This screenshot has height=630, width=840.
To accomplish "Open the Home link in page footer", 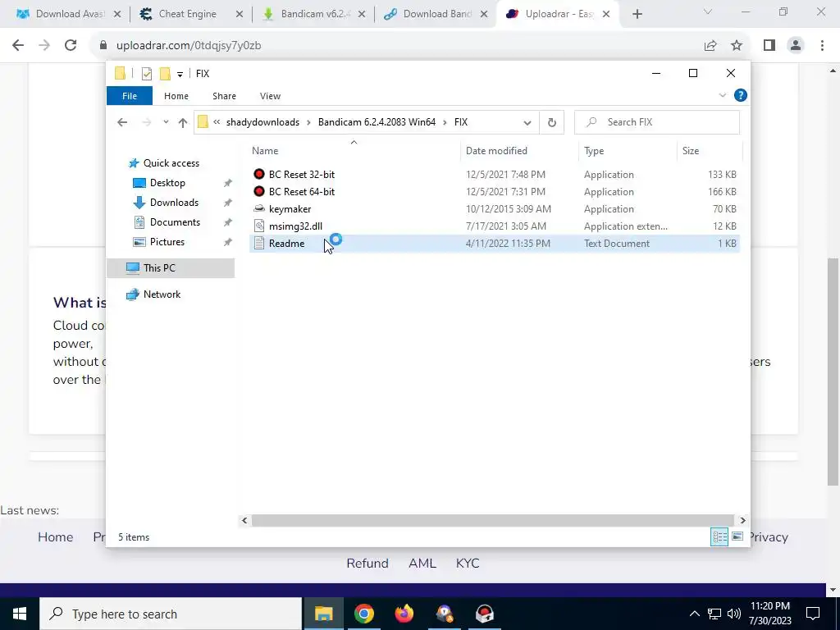I will click(x=55, y=536).
